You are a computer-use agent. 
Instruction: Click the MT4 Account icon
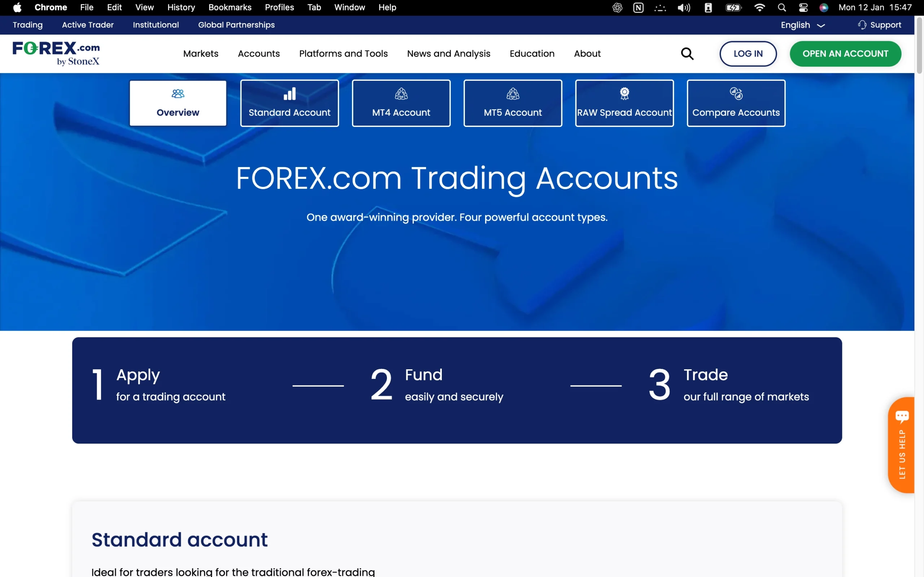coord(401,93)
